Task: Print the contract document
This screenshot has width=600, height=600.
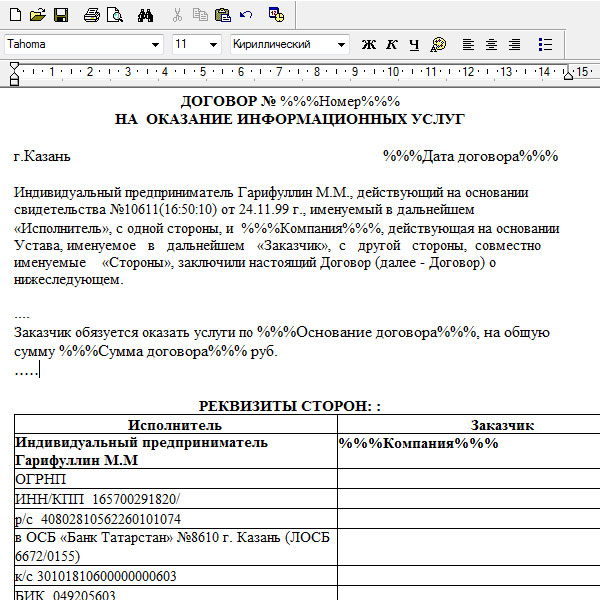Action: tap(92, 15)
